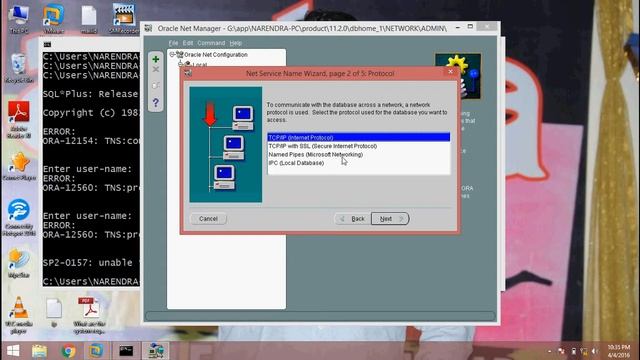640x360 pixels.
Task: Open the blank file icon beside VLC
Action: click(54, 312)
